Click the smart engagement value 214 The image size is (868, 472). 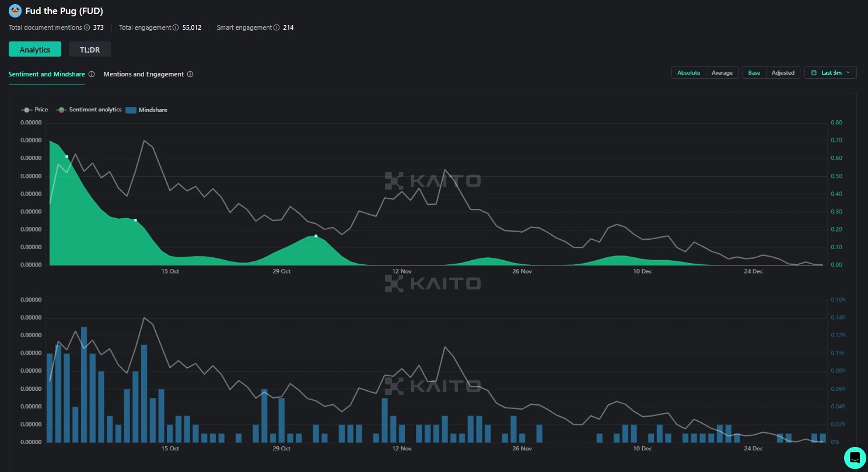[288, 27]
